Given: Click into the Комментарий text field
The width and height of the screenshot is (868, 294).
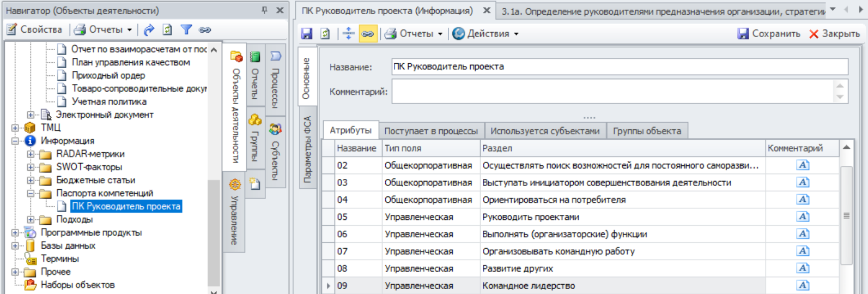Looking at the screenshot, I should [x=612, y=92].
